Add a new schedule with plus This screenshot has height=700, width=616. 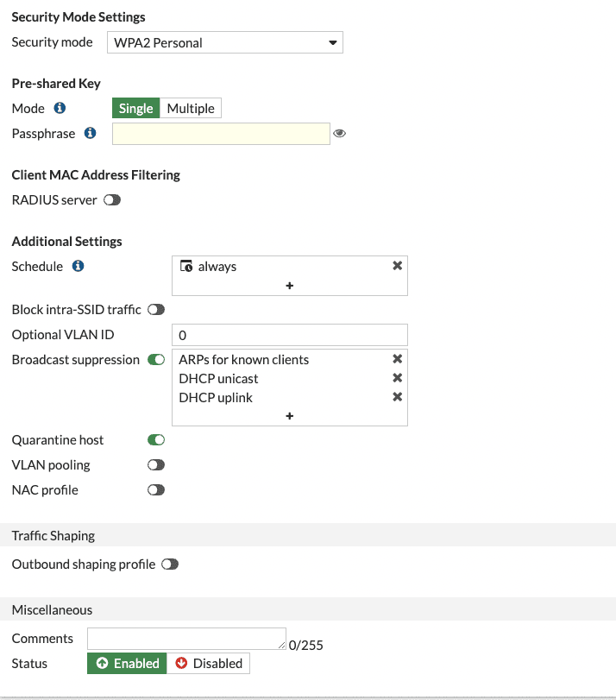pyautogui.click(x=290, y=286)
